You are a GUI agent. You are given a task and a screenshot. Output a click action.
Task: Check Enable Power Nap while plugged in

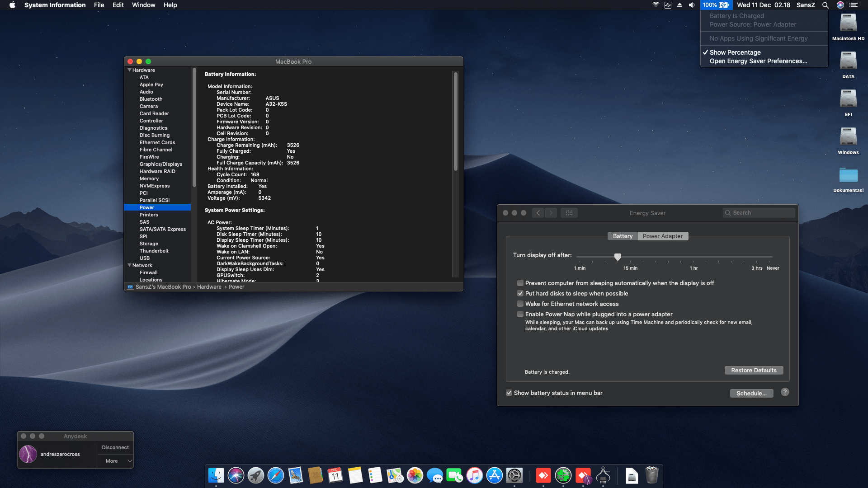[x=520, y=314]
